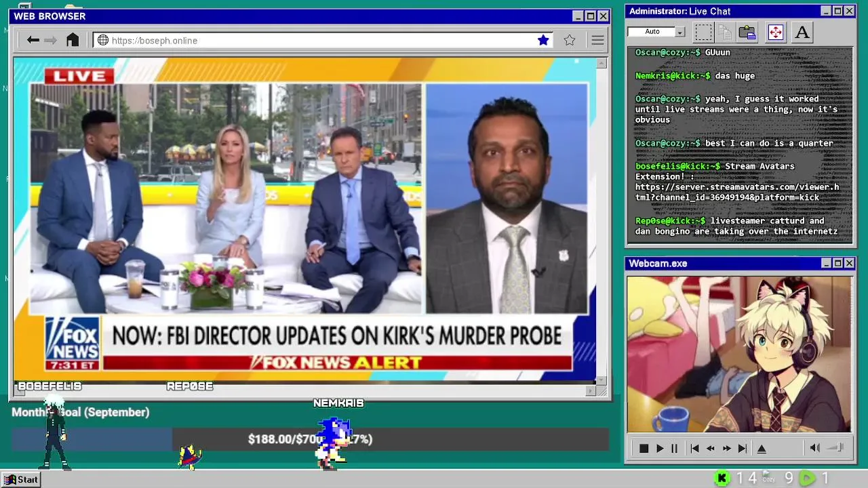Open the browser hamburger menu
Screen dimensions: 868x488
pos(597,40)
